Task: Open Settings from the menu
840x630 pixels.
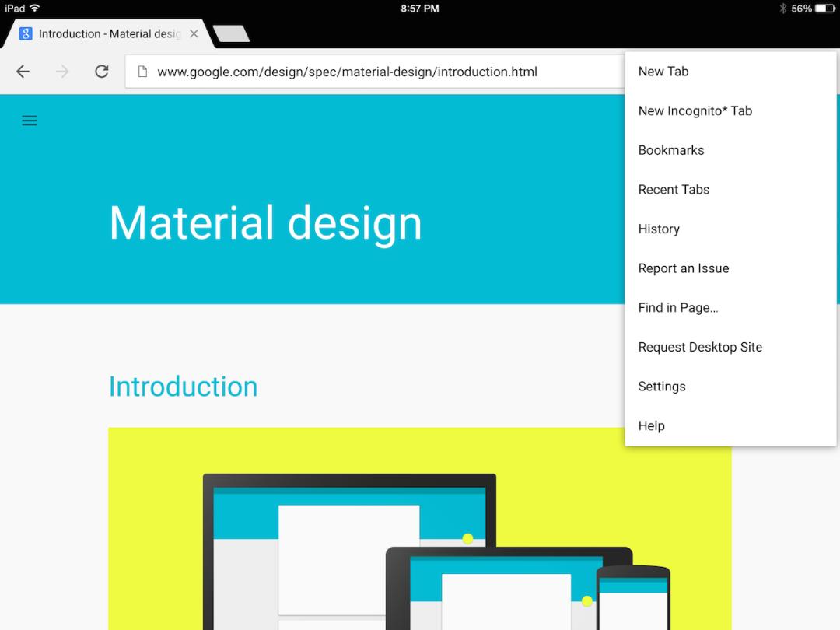Action: pyautogui.click(x=661, y=387)
